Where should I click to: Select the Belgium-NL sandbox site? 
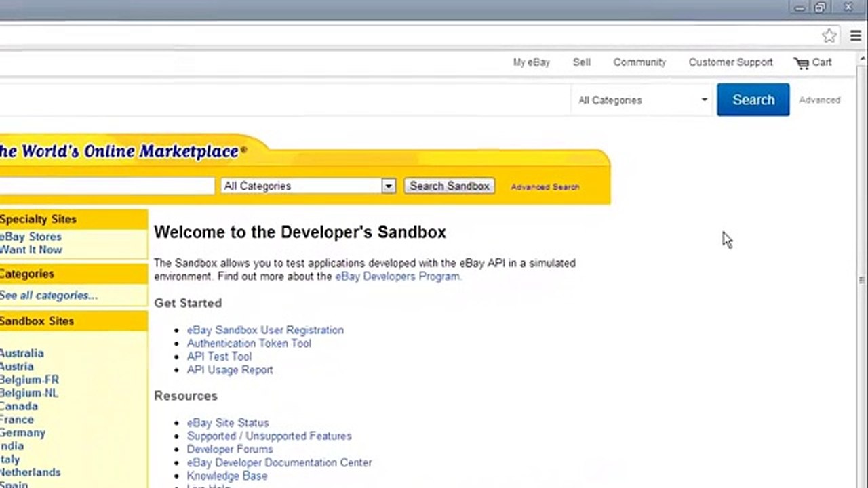point(29,393)
